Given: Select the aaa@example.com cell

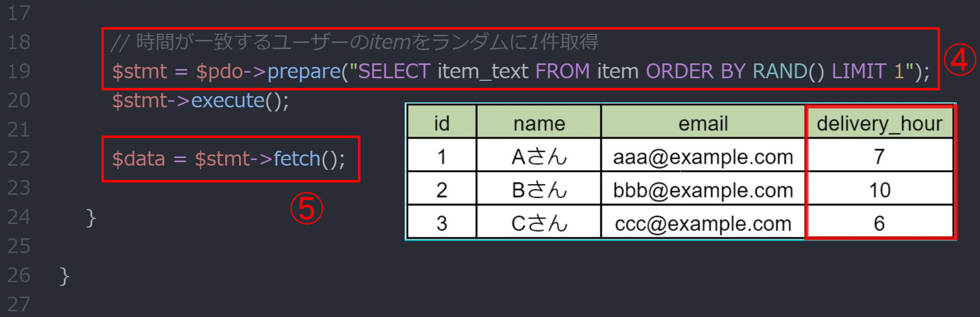Looking at the screenshot, I should tap(703, 156).
